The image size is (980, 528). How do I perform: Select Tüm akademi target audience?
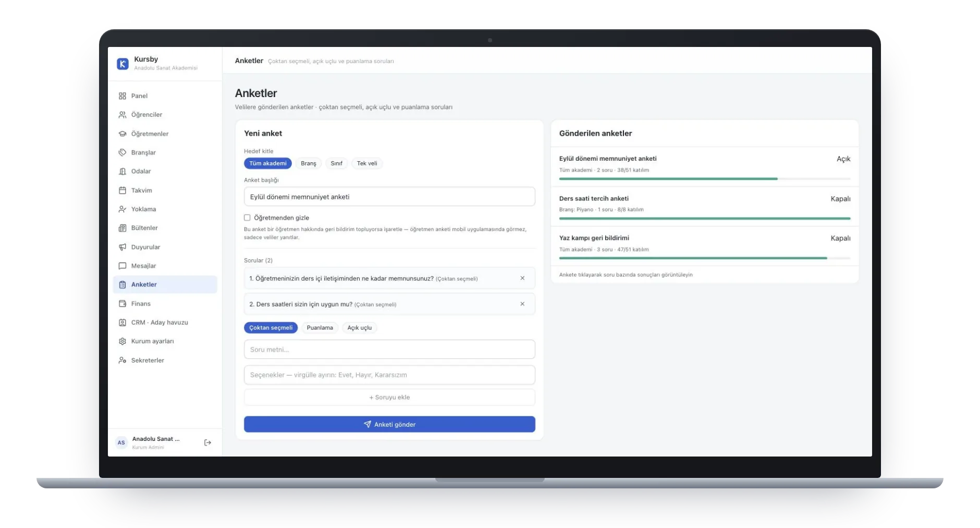coord(267,163)
